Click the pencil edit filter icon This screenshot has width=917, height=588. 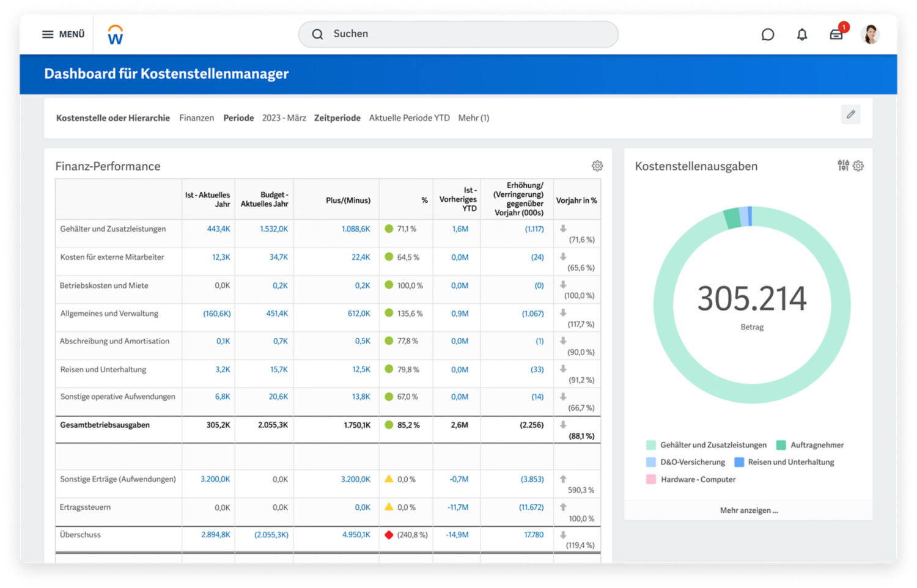coord(850,114)
